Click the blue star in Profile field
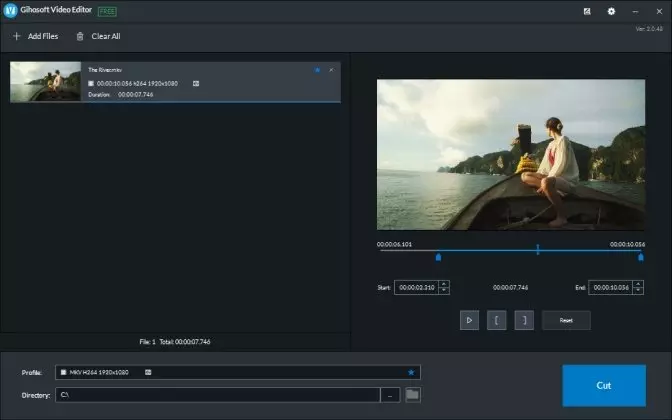Image resolution: width=672 pixels, height=420 pixels. tap(411, 372)
